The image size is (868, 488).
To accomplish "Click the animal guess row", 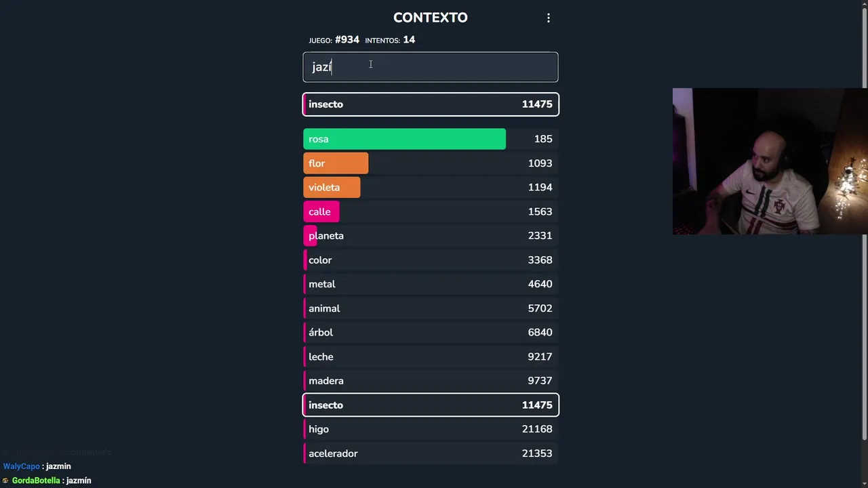I will 431,308.
